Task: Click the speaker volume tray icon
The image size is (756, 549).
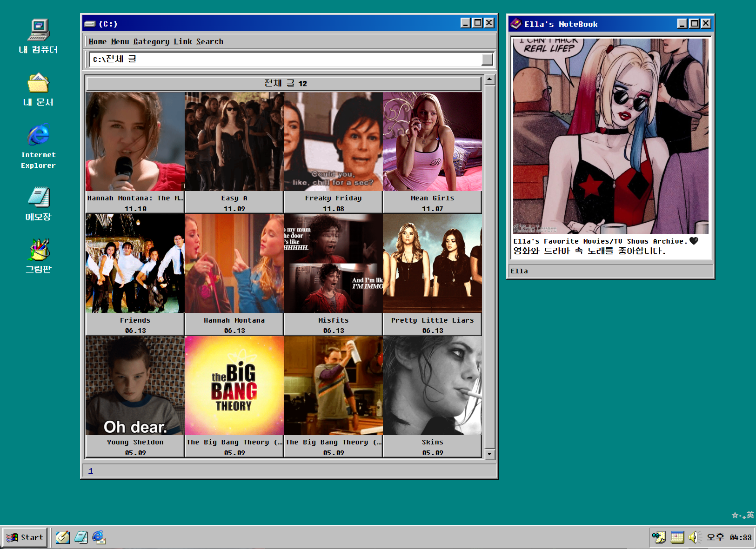Action: click(x=695, y=537)
